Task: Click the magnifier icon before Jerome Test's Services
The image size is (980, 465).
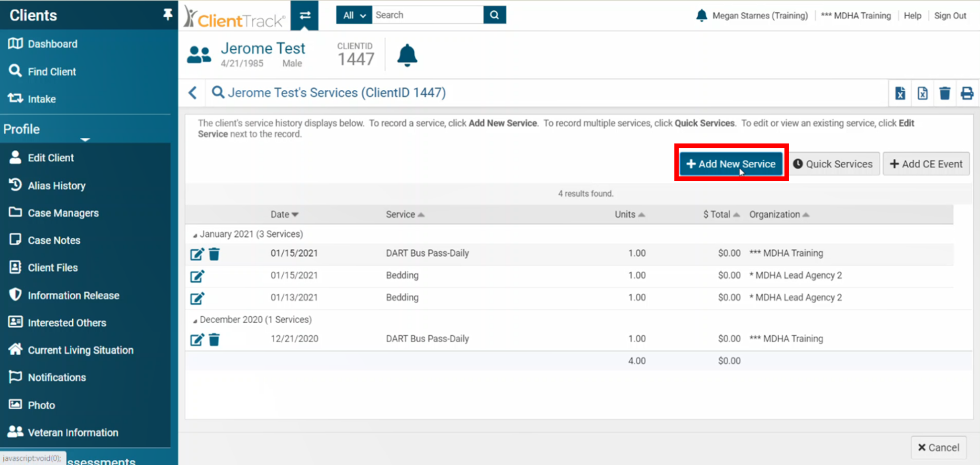Action: [218, 92]
